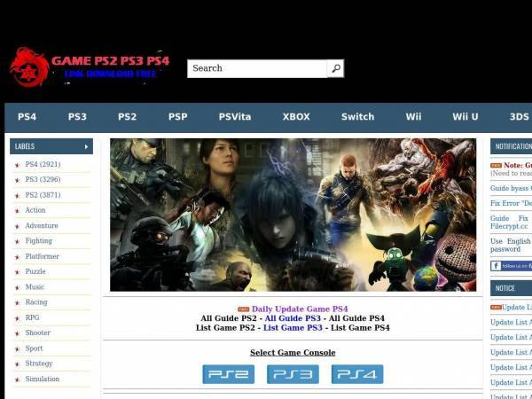Open the Racing label
Viewport: 532px width, 399px height.
[x=36, y=302]
